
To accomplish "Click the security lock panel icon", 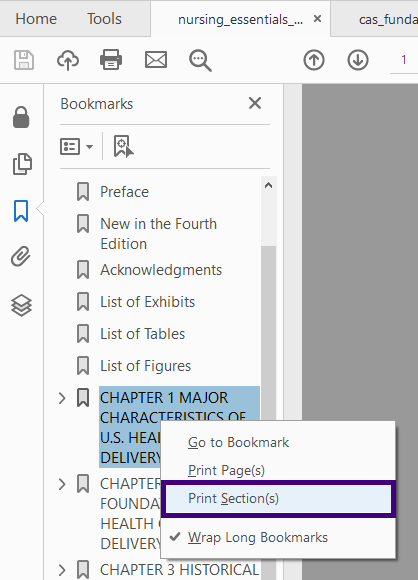I will [x=21, y=117].
